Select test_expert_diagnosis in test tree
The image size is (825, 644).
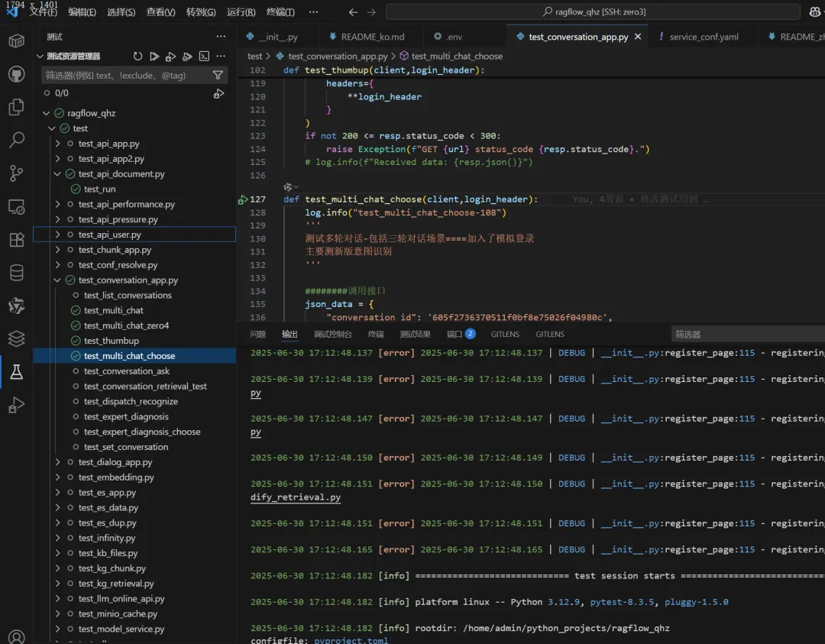point(126,416)
